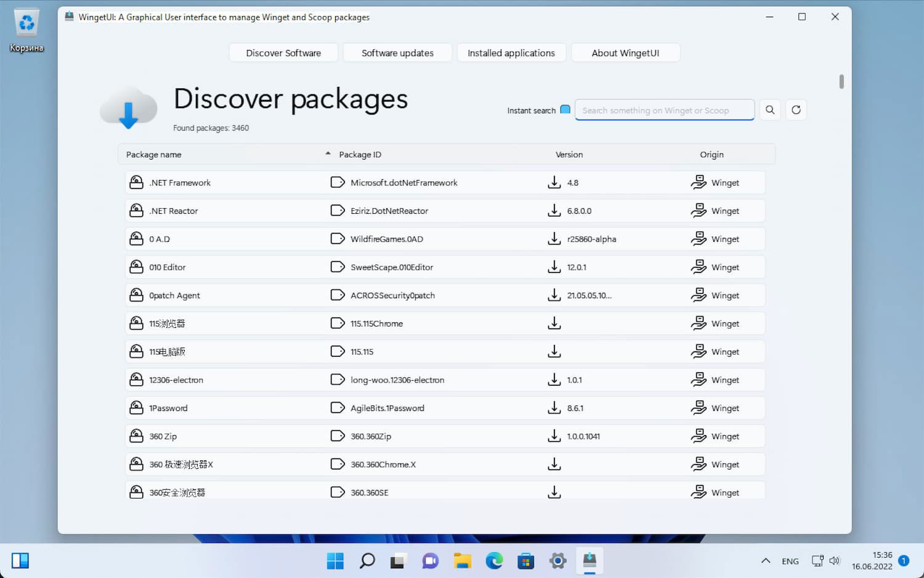Switch to the Software updates tab
Viewport: 924px width, 578px height.
[x=397, y=53]
